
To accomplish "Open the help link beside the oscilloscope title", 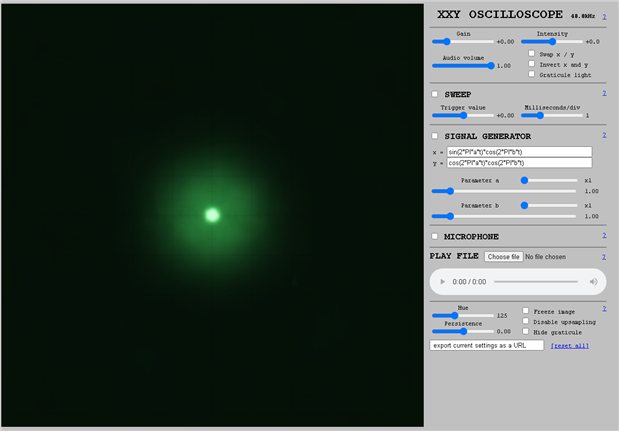I will pos(604,17).
